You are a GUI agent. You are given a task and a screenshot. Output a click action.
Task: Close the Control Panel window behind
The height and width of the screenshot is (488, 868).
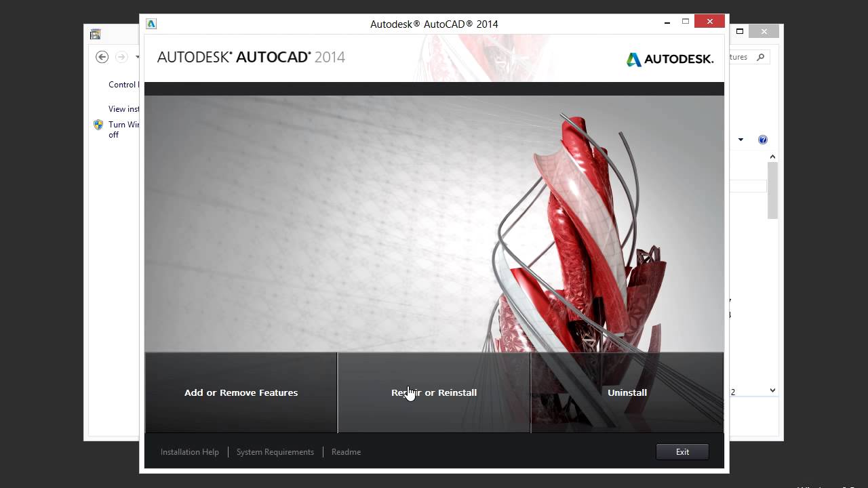[x=764, y=31]
